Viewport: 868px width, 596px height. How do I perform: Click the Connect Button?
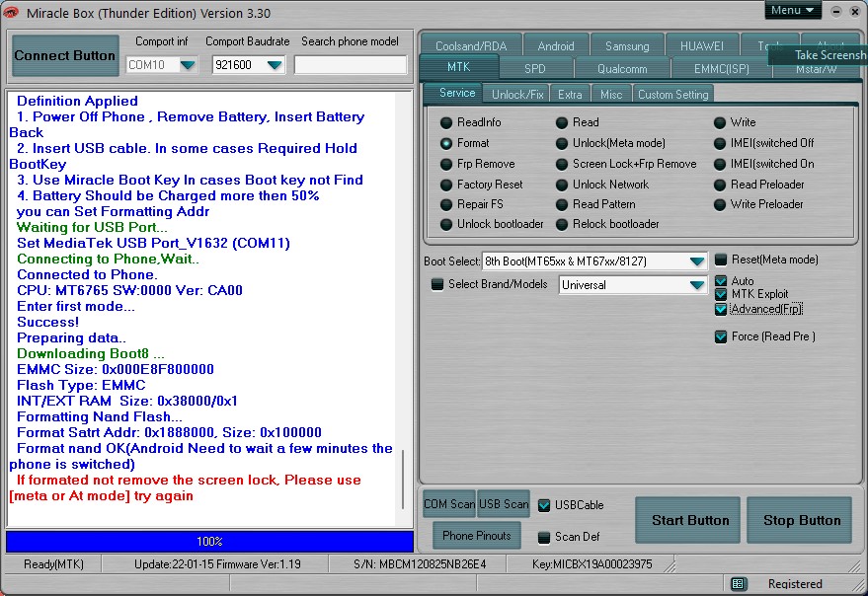pos(65,55)
